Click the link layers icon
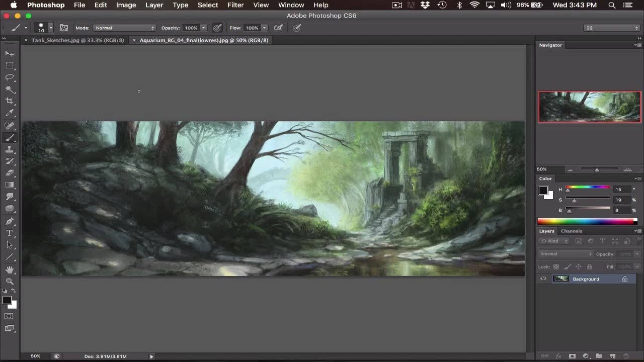This screenshot has width=644, height=362. point(545,356)
